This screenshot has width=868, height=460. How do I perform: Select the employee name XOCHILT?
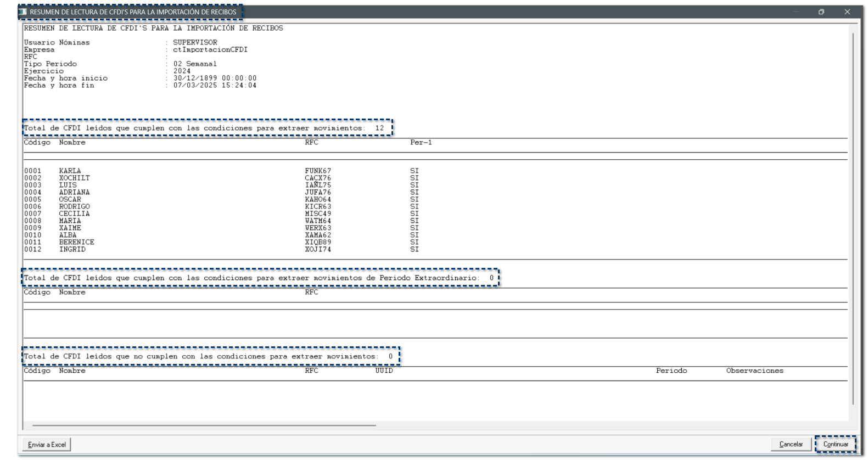[x=74, y=178]
